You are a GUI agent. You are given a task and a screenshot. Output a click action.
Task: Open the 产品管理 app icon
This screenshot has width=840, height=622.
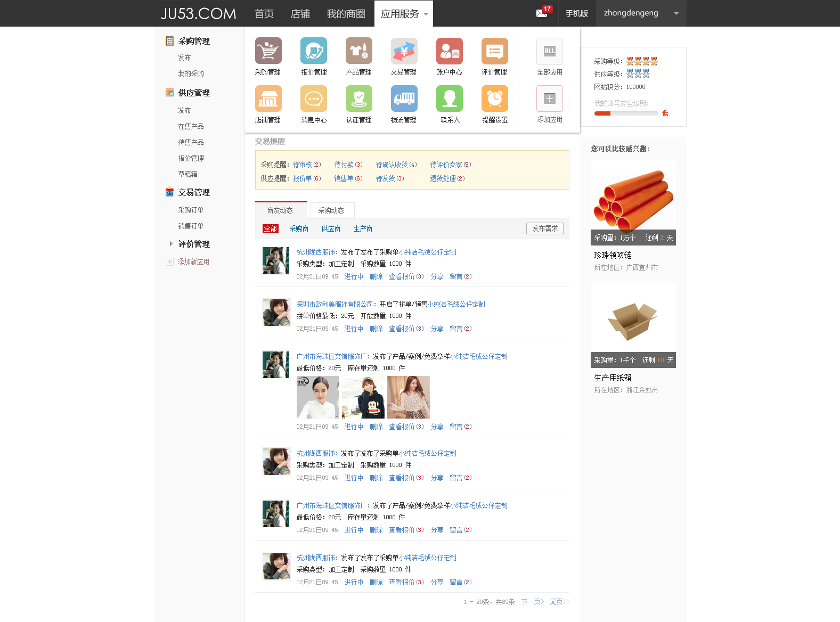coord(358,51)
